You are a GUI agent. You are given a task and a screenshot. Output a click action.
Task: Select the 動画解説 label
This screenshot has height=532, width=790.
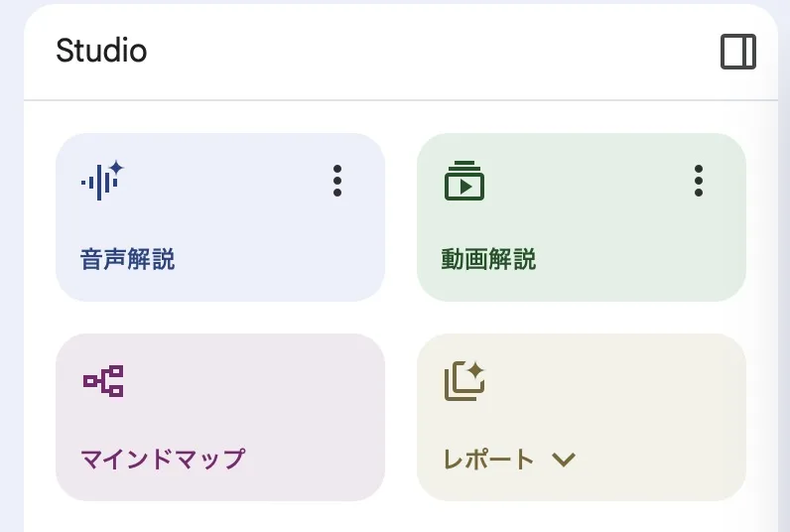click(x=488, y=259)
